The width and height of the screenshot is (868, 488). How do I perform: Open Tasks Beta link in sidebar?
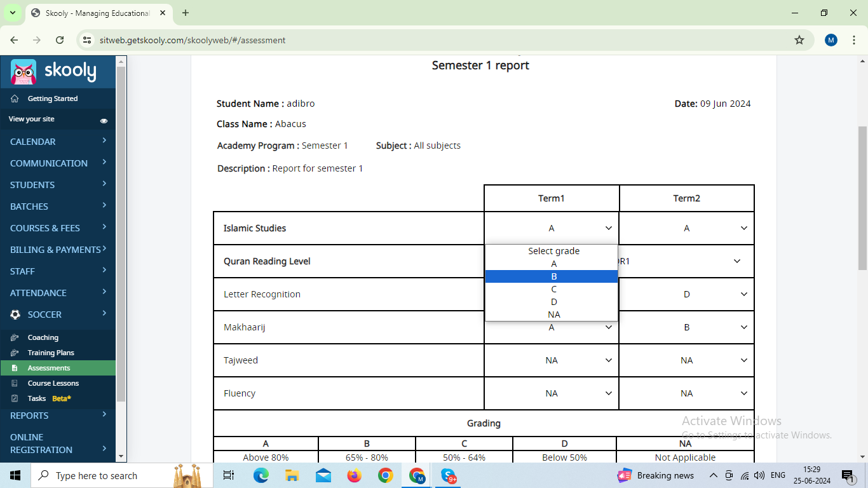click(x=50, y=398)
